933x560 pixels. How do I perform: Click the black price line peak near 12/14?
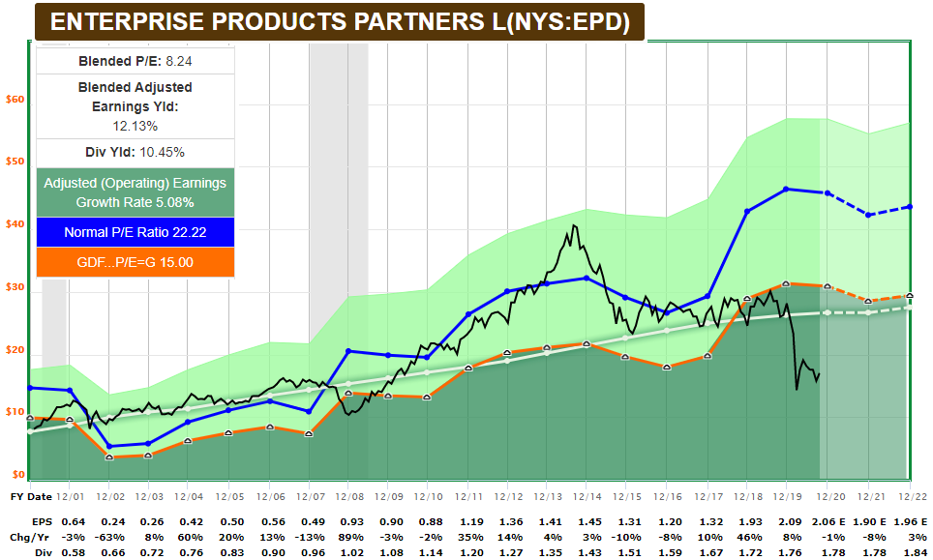pyautogui.click(x=574, y=225)
